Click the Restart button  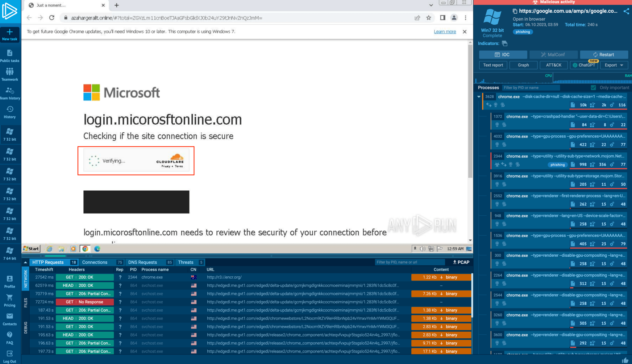click(604, 55)
